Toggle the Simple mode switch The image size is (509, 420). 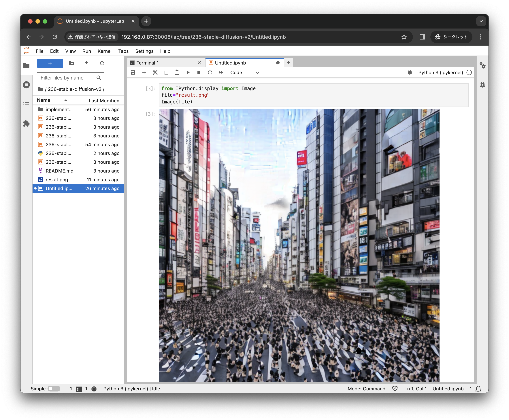coord(54,389)
